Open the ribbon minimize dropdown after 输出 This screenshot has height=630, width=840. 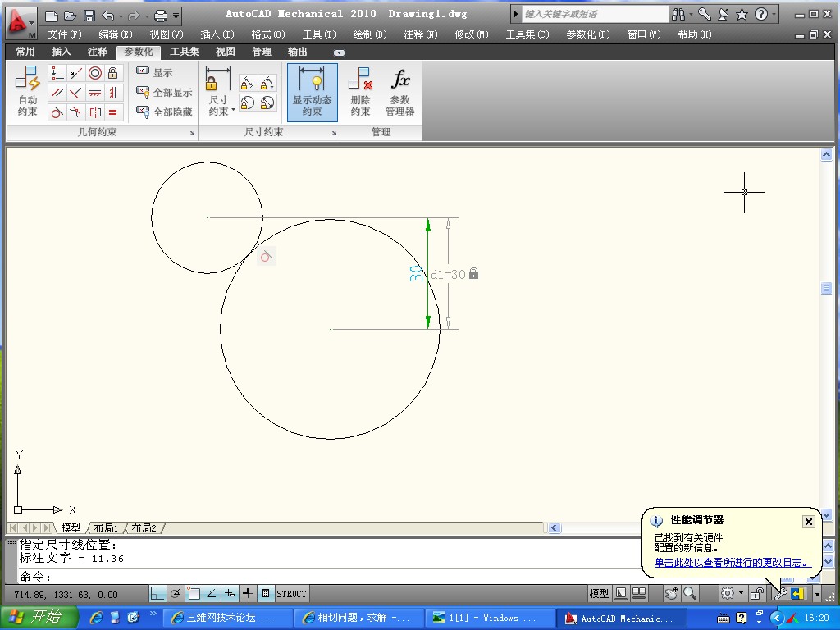point(339,52)
